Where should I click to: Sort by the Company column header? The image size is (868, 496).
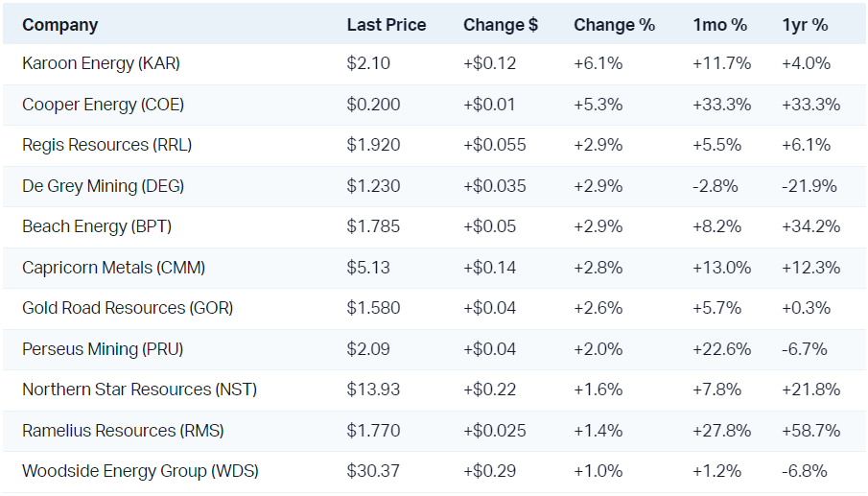point(59,25)
